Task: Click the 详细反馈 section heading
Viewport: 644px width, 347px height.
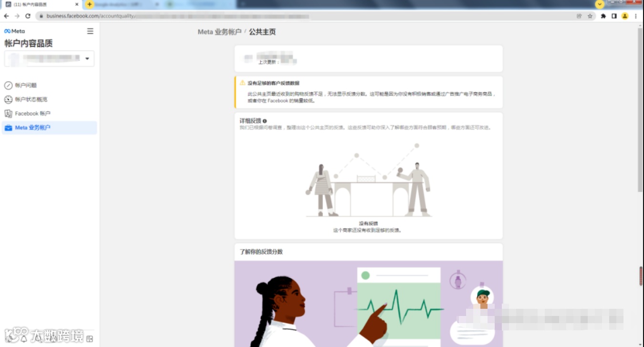Action: point(250,121)
